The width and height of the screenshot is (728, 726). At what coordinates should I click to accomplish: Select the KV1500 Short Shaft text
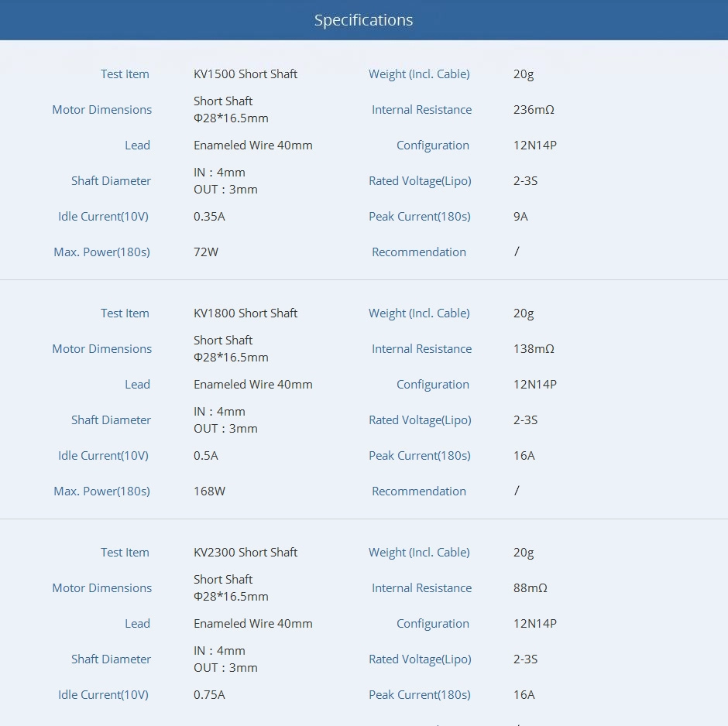pyautogui.click(x=246, y=74)
